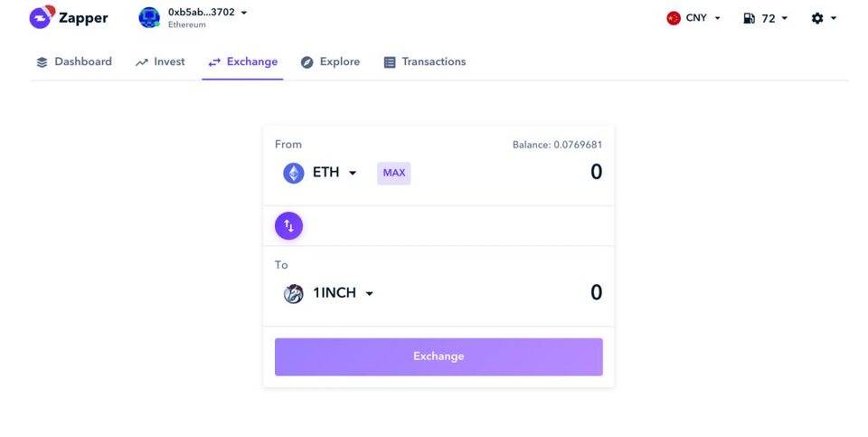Click the purple Exchange button
868x437 pixels.
439,356
